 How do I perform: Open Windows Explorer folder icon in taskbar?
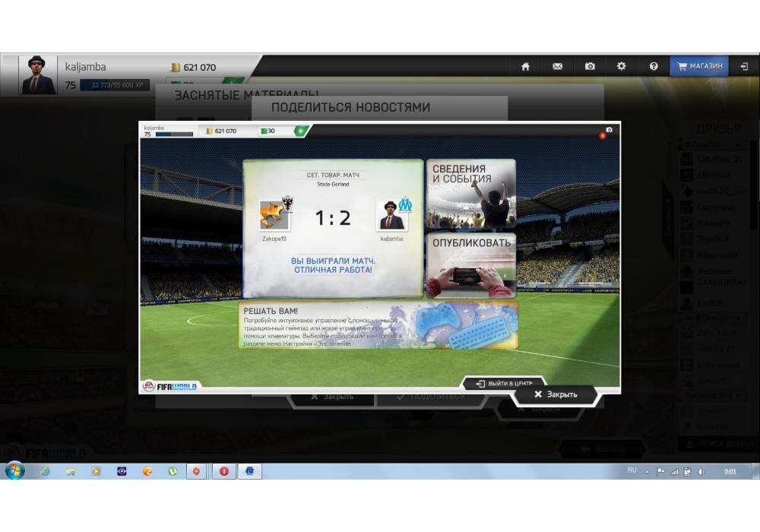pyautogui.click(x=70, y=471)
